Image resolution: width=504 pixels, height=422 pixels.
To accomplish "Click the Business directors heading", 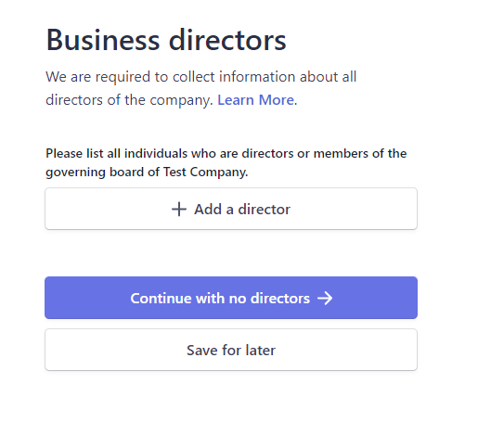I will pyautogui.click(x=166, y=40).
